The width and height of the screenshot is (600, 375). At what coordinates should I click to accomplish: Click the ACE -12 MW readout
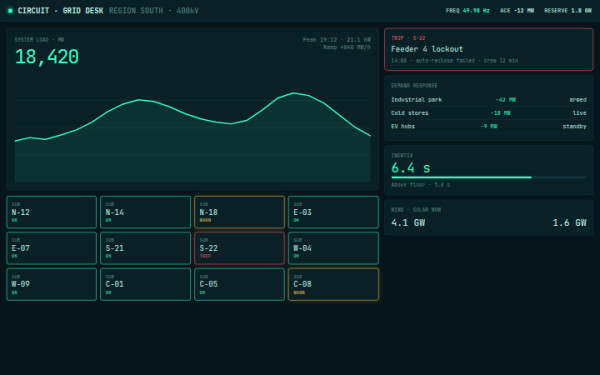[517, 11]
